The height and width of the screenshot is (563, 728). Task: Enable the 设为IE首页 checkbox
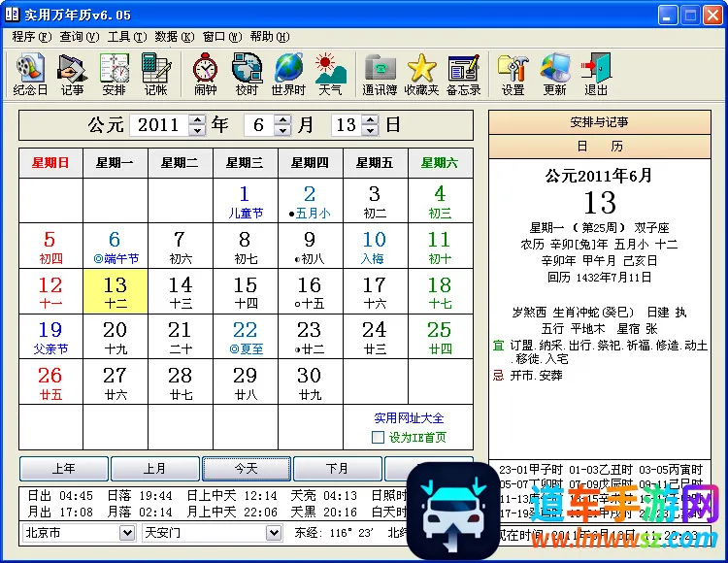(x=379, y=438)
